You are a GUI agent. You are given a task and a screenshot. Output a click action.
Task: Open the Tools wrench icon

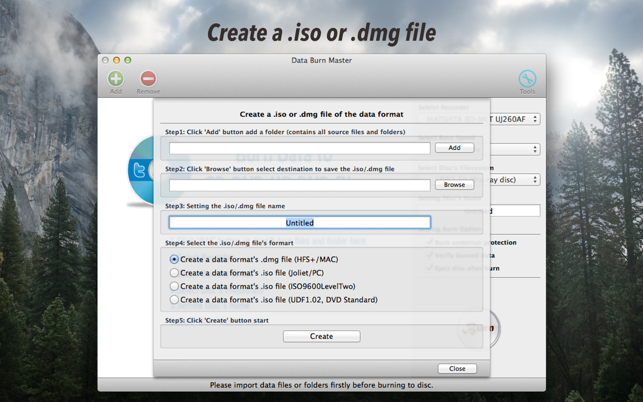(527, 79)
